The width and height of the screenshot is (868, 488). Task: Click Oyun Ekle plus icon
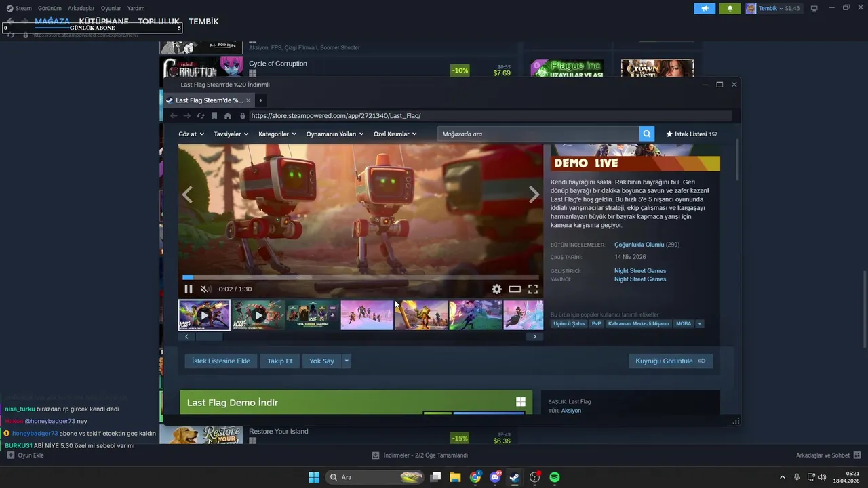[11, 455]
